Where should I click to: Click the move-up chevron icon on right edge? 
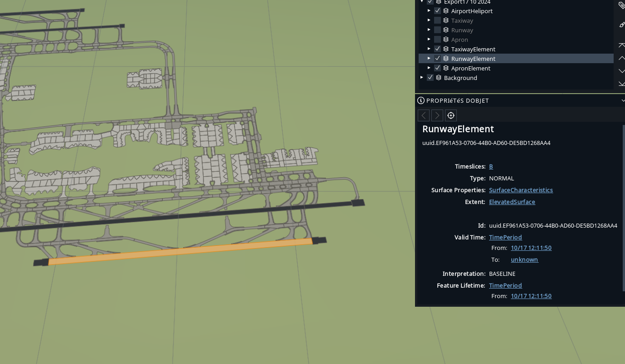(621, 58)
